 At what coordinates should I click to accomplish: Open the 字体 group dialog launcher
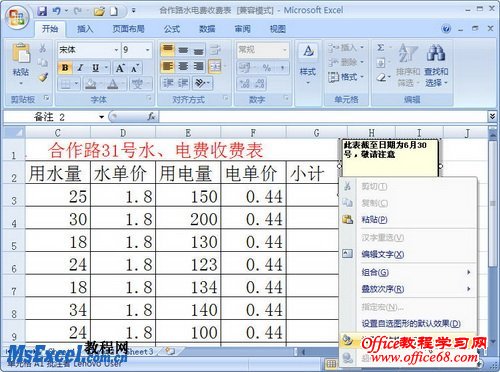pyautogui.click(x=149, y=98)
